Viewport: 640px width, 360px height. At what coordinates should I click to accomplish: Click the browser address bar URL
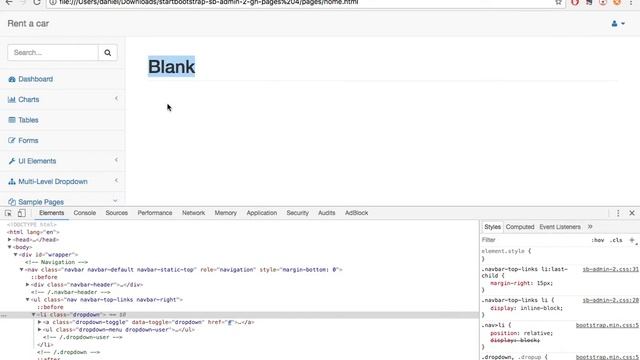coord(208,2)
